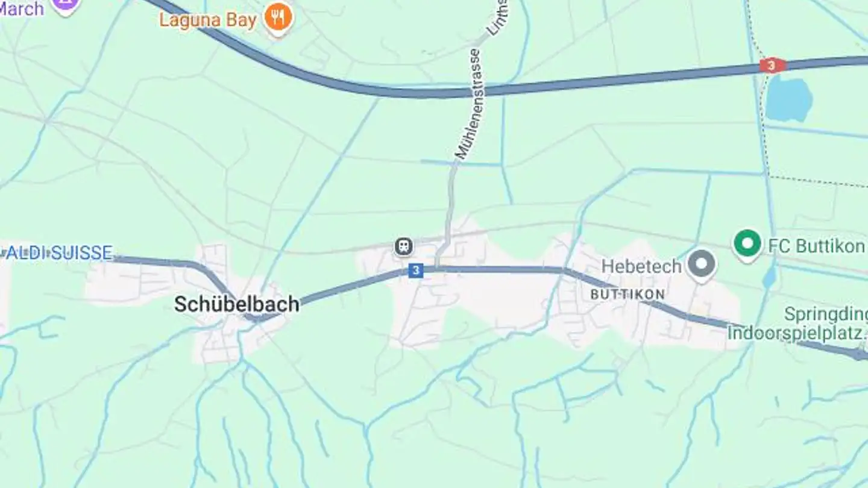Select the blue route 3 shield
868x488 pixels.
[x=415, y=271]
